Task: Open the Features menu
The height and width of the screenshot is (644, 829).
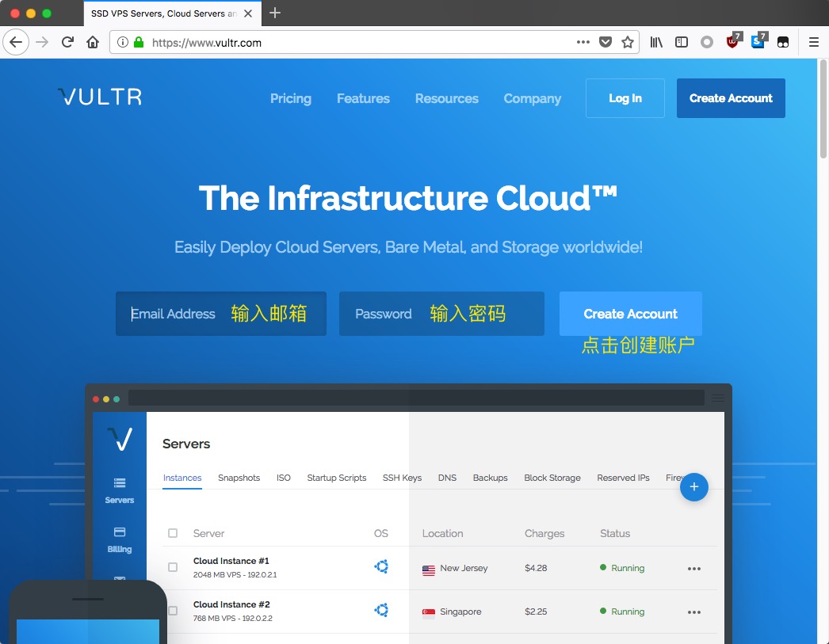Action: 363,99
